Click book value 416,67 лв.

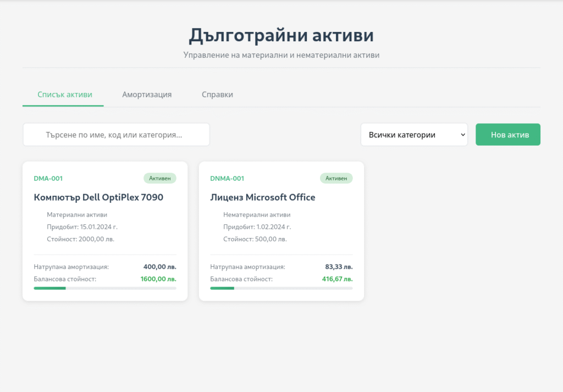[337, 279]
